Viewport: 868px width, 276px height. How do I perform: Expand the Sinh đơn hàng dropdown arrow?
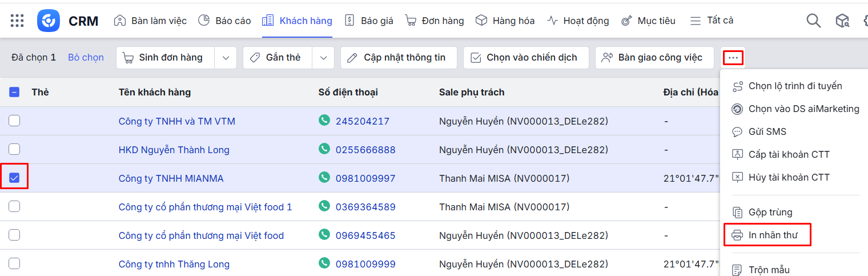tap(226, 58)
